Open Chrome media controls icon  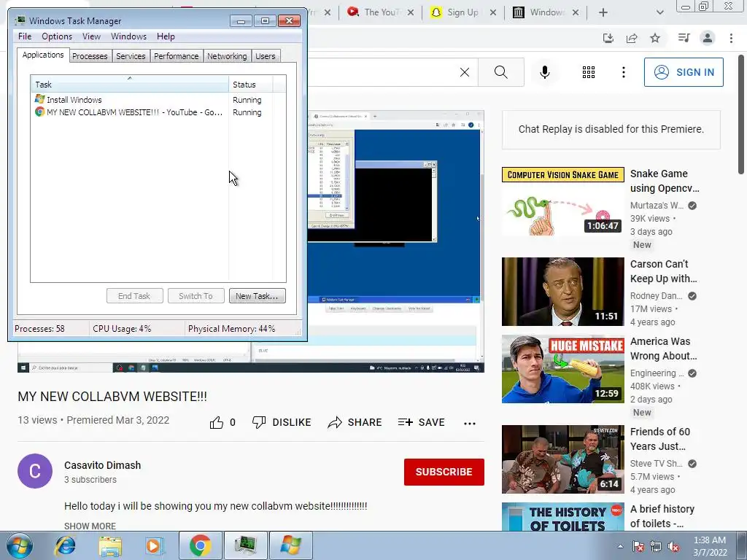click(x=684, y=38)
